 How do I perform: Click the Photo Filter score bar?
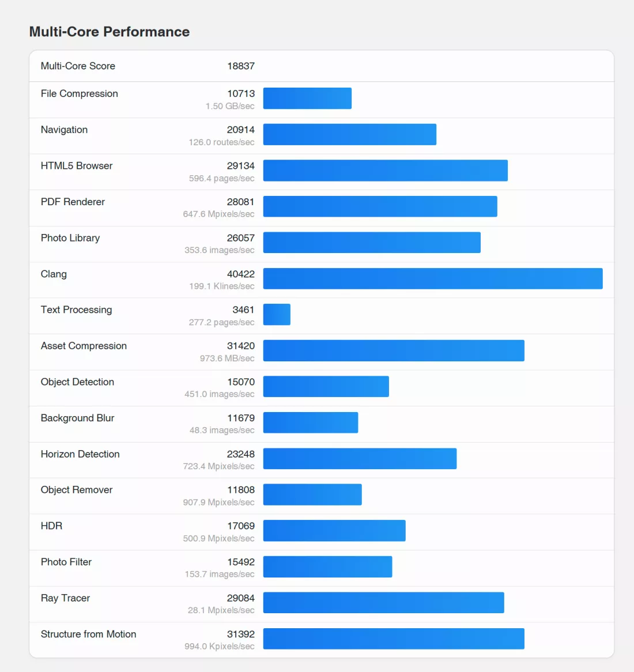point(327,567)
